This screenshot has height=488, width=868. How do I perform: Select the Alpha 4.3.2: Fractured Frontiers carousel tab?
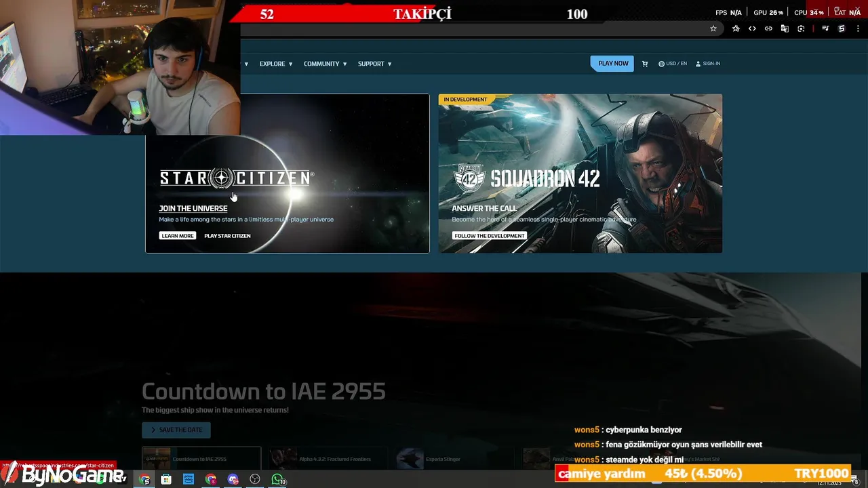(328, 458)
